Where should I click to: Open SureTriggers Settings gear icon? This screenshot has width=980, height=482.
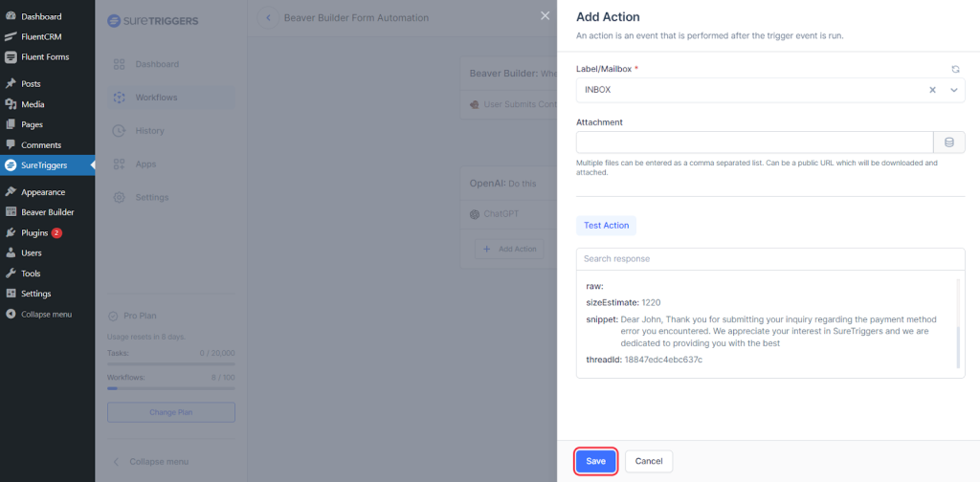click(120, 198)
